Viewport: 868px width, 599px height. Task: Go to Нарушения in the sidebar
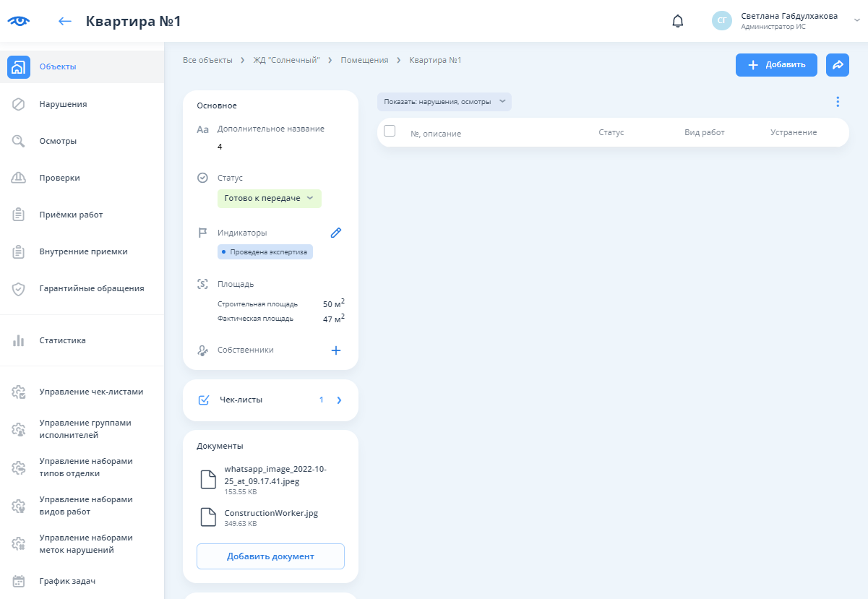(x=63, y=104)
